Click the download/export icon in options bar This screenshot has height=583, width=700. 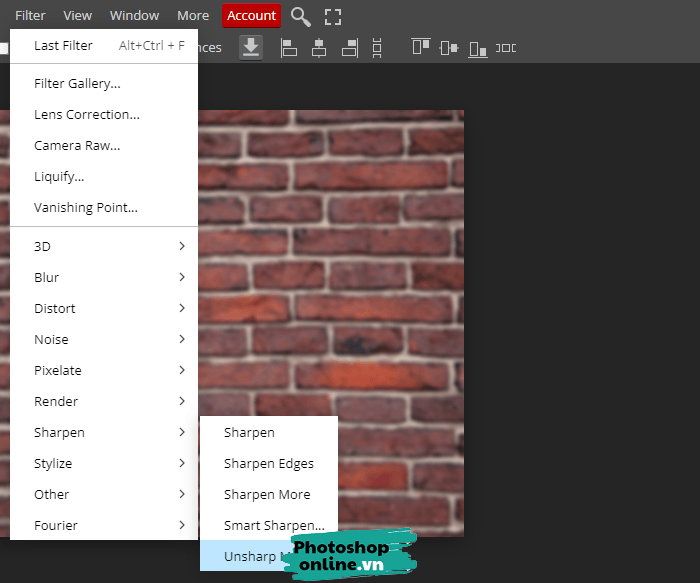point(251,47)
